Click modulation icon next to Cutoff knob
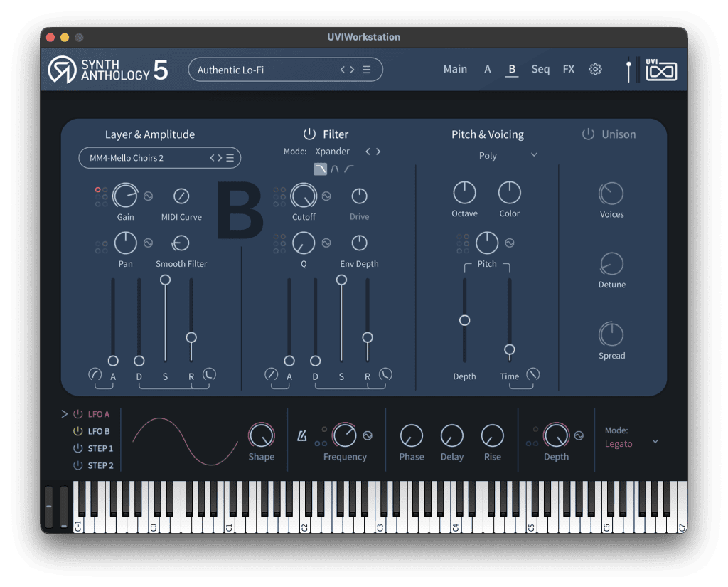This screenshot has width=728, height=587. (326, 196)
